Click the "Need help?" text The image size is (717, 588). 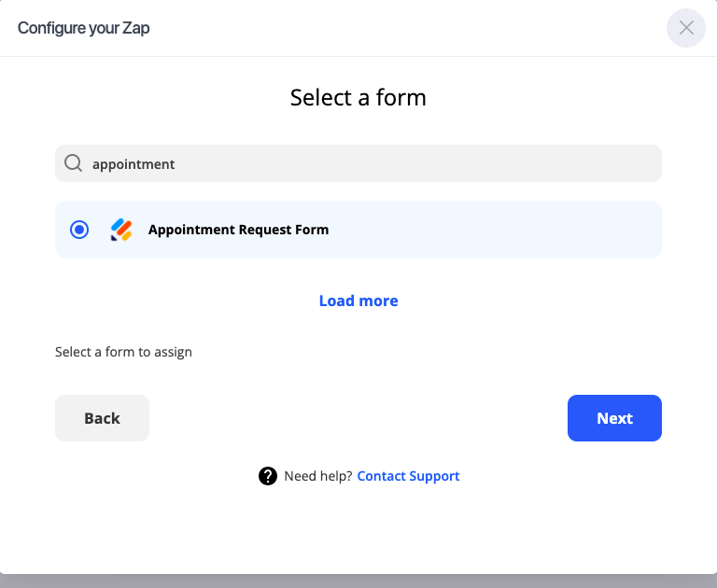coord(317,476)
